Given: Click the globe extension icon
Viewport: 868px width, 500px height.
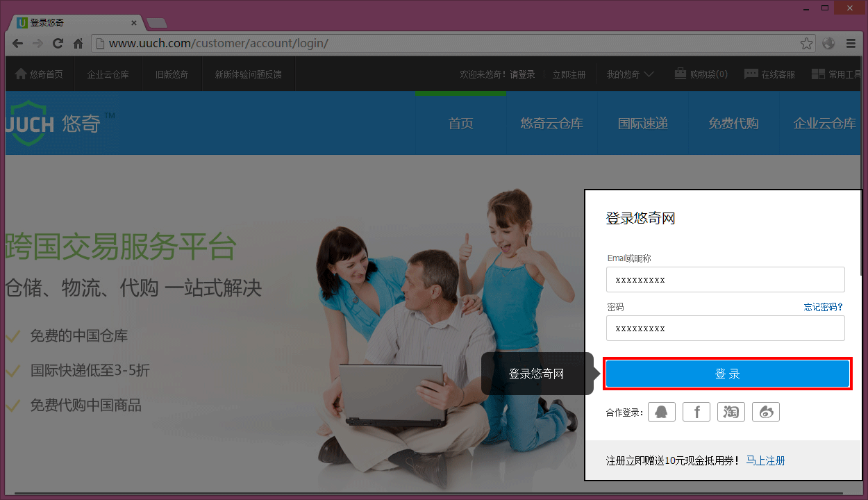Looking at the screenshot, I should [x=828, y=43].
